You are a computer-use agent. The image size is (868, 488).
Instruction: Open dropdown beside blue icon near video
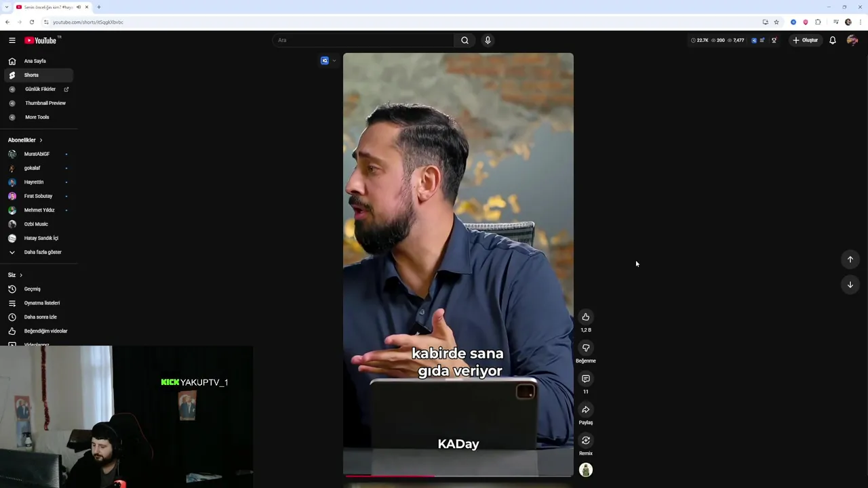[x=334, y=61]
